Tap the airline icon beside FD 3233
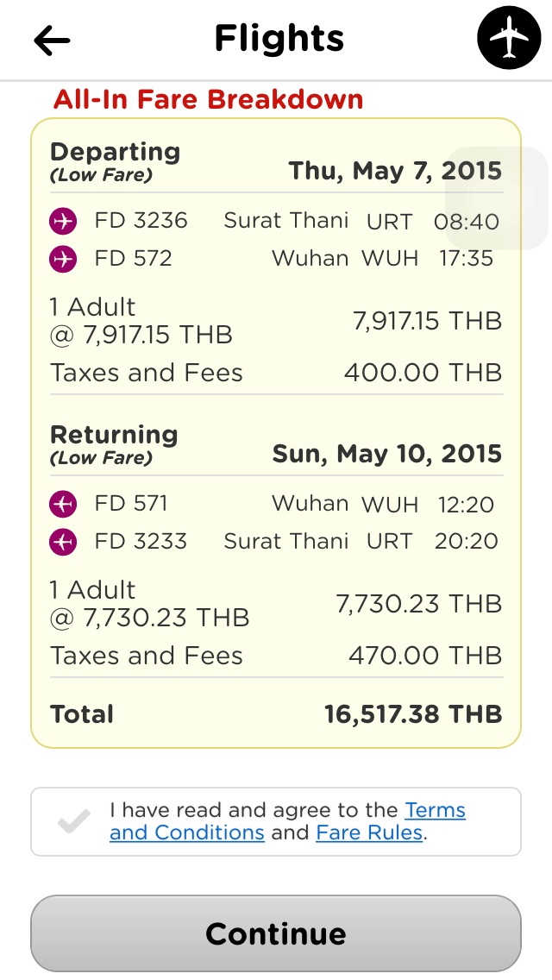Image resolution: width=552 pixels, height=980 pixels. coord(63,541)
